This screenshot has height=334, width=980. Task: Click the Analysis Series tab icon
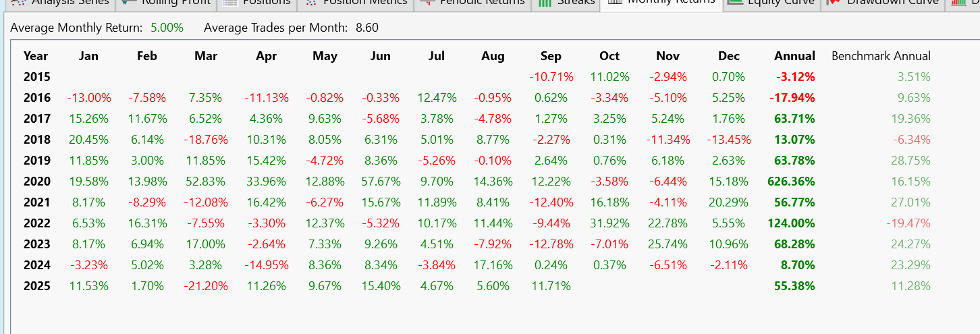pos(20,2)
